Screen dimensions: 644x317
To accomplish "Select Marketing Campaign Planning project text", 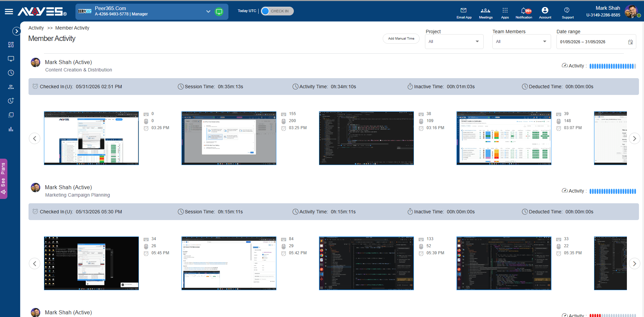I will click(x=77, y=195).
